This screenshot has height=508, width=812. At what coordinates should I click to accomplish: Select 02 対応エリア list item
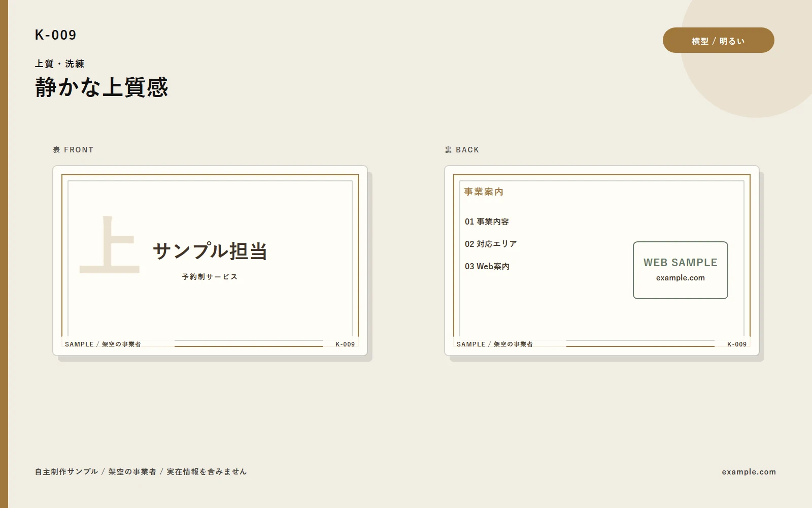(x=491, y=244)
